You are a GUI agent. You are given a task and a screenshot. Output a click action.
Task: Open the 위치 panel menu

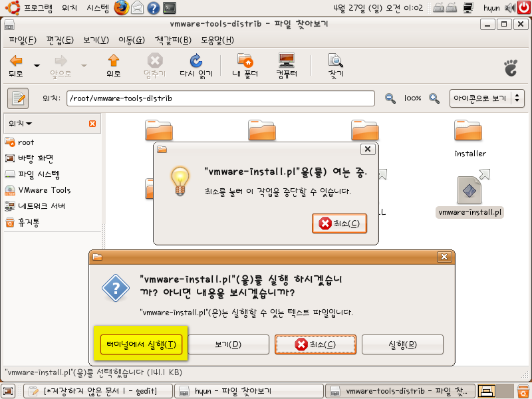pos(70,8)
